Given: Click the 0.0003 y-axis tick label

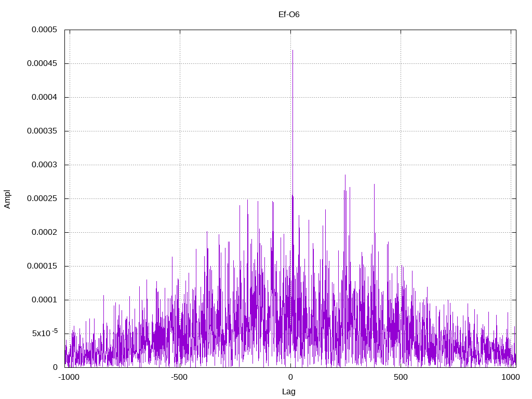Looking at the screenshot, I should (x=45, y=165).
